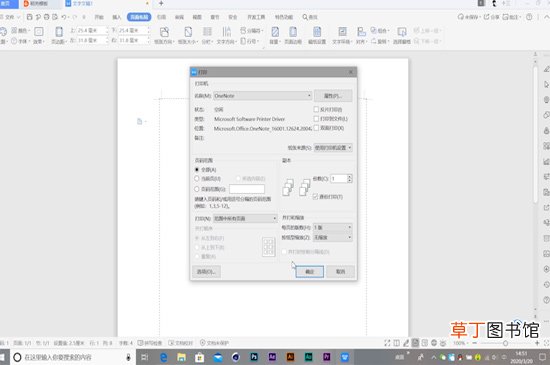Switch to the View (视图) ribbon tab
This screenshot has height=365, width=550.
(197, 17)
